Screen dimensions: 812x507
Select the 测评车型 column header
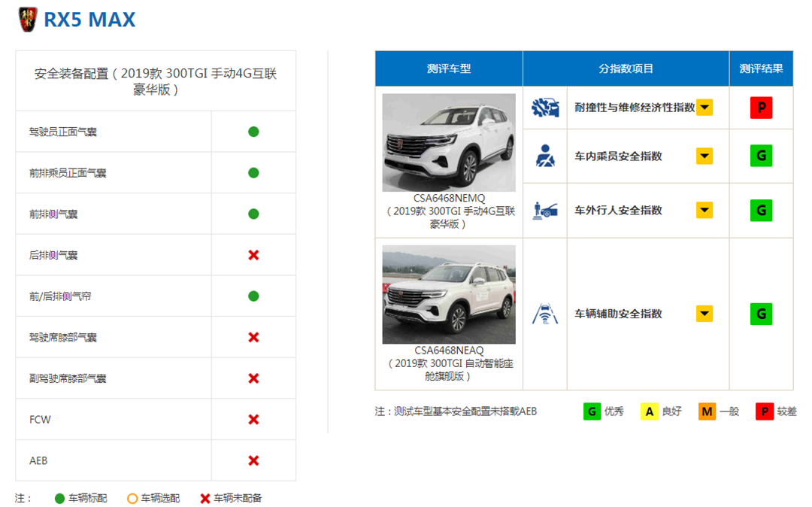pos(448,68)
